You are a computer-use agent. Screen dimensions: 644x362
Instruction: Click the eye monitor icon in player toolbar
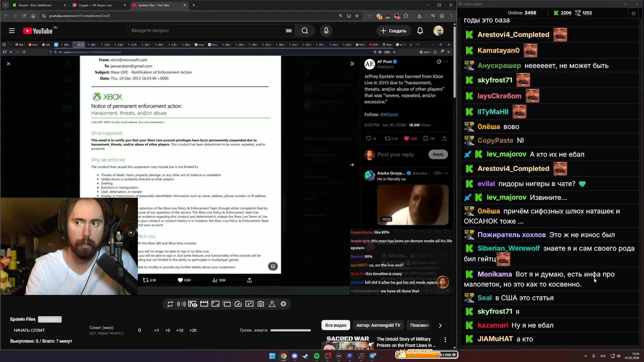193,304
